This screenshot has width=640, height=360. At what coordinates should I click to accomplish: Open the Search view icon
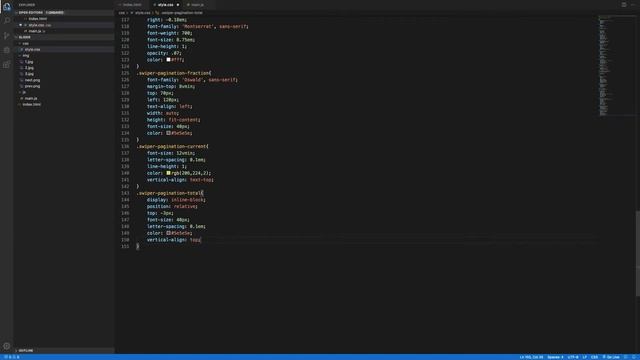[7, 20]
